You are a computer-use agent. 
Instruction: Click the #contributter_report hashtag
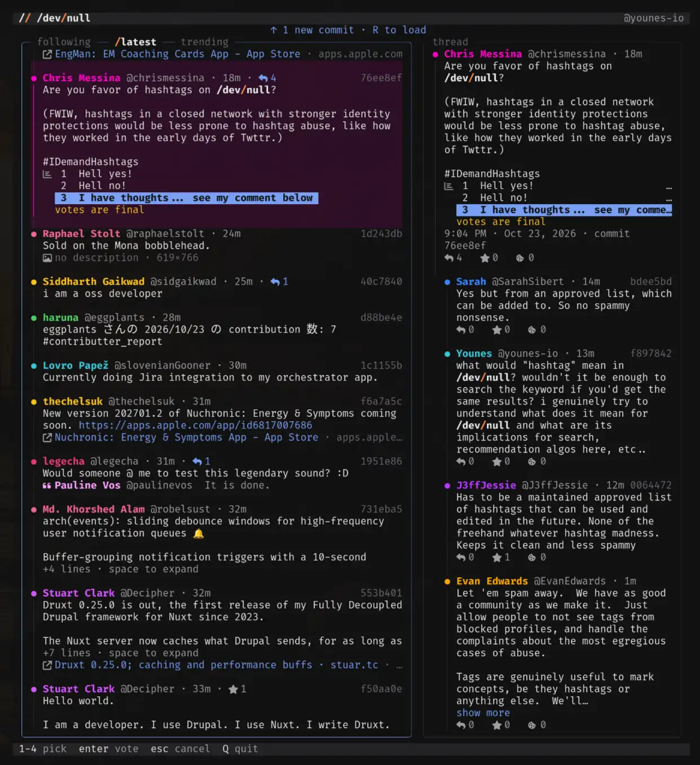point(102,342)
